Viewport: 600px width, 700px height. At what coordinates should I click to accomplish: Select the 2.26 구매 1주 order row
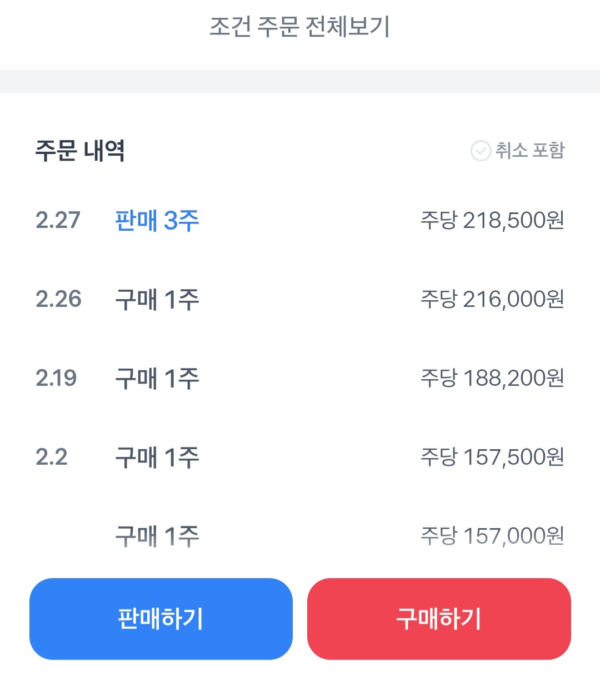pos(300,300)
